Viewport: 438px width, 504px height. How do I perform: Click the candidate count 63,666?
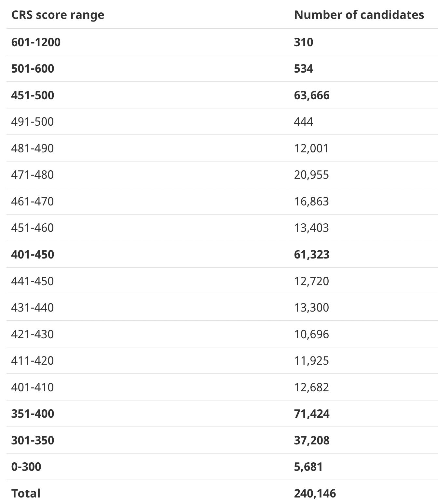coord(312,95)
